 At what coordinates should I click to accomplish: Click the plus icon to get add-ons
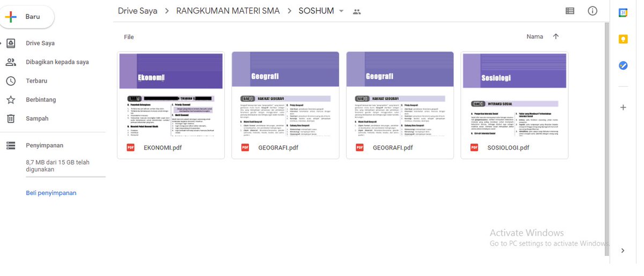pos(623,107)
